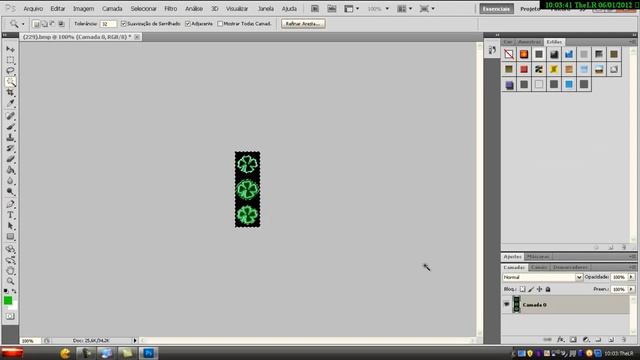Viewport: 640px width, 360px height.
Task: Click the Refinar Aresta button
Action: pos(303,24)
